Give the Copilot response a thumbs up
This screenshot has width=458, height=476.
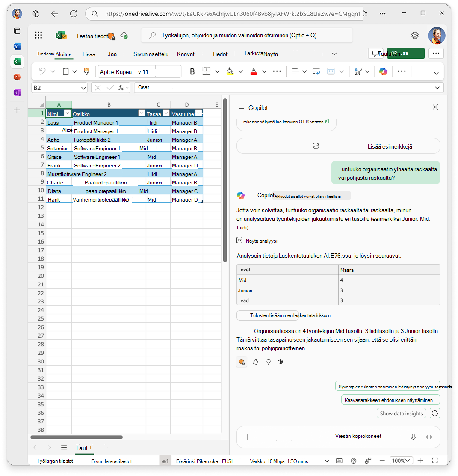(255, 362)
